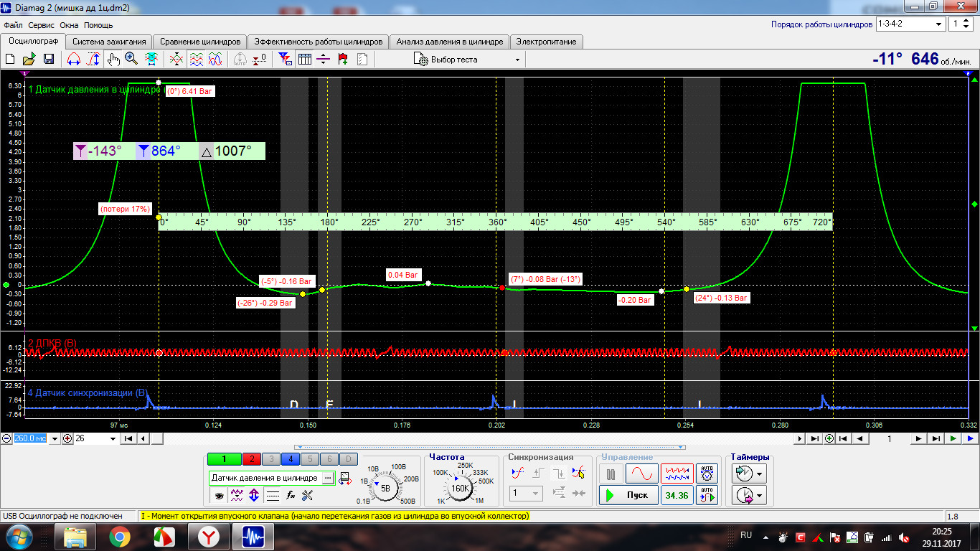
Task: Open channel tools wrench icon
Action: tap(308, 495)
